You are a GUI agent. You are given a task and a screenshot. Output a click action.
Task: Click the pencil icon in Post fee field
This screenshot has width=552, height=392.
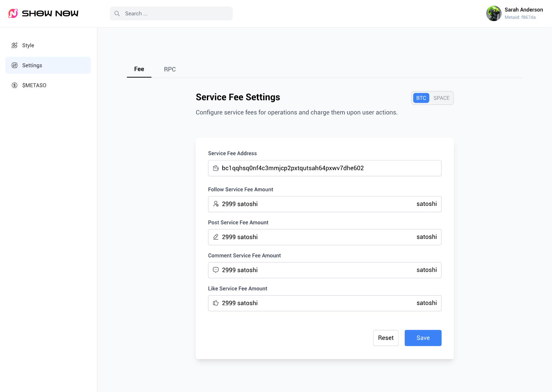pyautogui.click(x=216, y=237)
